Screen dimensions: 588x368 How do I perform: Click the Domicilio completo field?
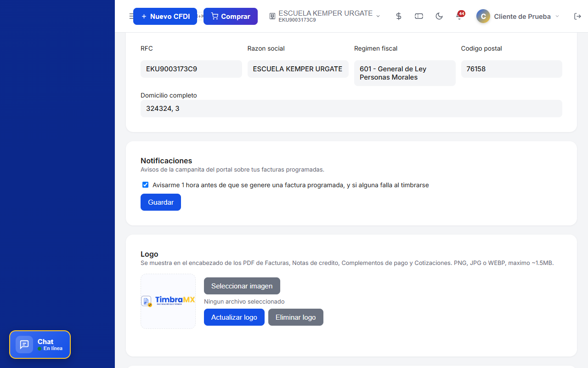point(351,109)
